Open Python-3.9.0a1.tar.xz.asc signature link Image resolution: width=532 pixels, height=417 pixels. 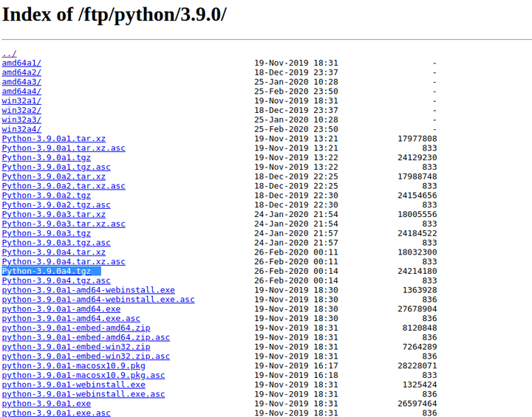[64, 148]
